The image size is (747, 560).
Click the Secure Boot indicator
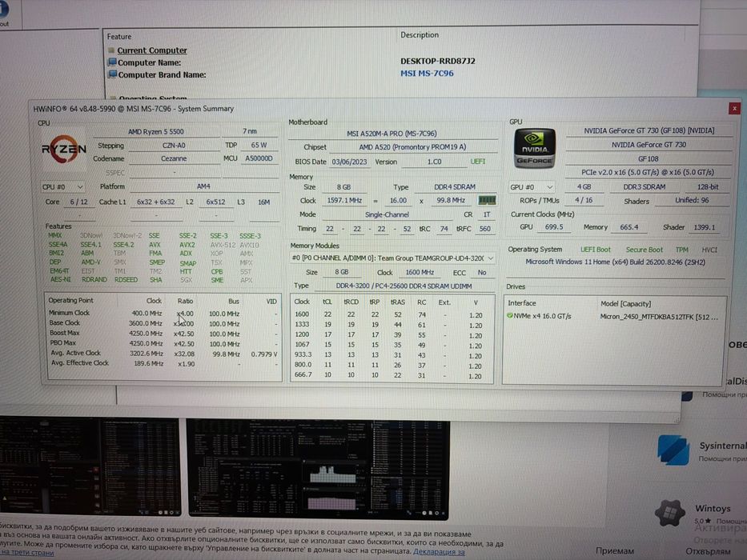644,250
